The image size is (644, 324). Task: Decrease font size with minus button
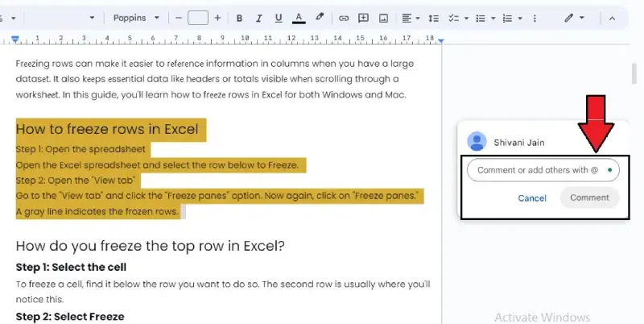(178, 18)
